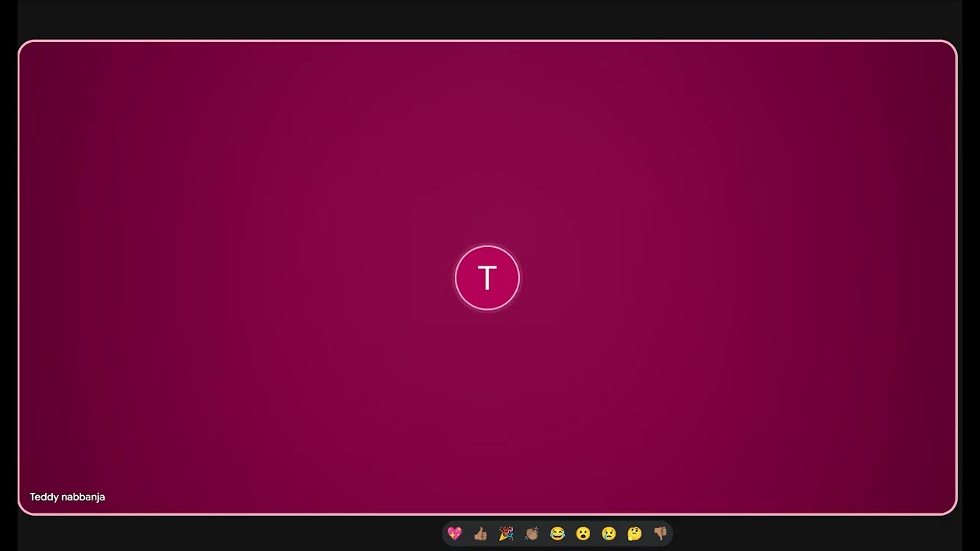Select Teddy nabbanja's magenta video tile
980x551 pixels.
click(488, 277)
